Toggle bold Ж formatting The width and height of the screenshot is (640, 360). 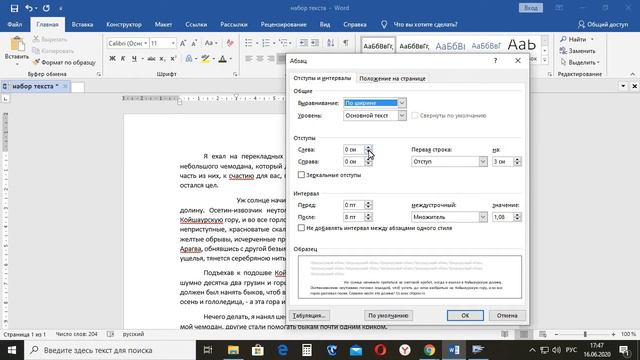pyautogui.click(x=112, y=59)
